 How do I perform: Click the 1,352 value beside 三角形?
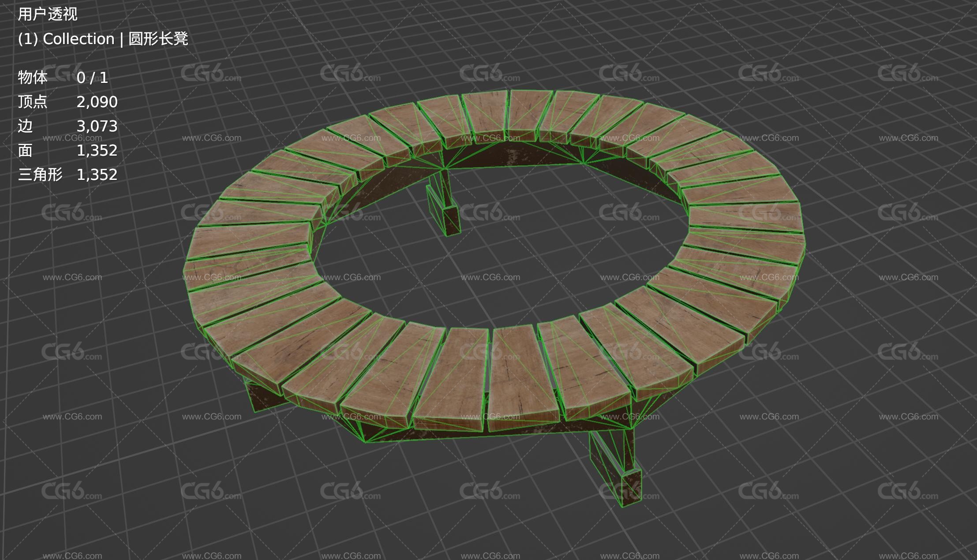tap(97, 175)
